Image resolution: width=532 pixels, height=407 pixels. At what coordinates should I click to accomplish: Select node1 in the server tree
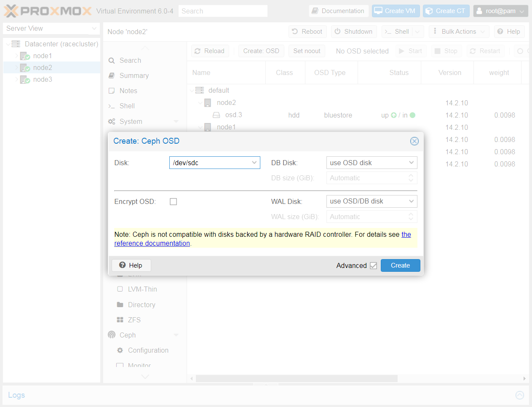tap(43, 56)
